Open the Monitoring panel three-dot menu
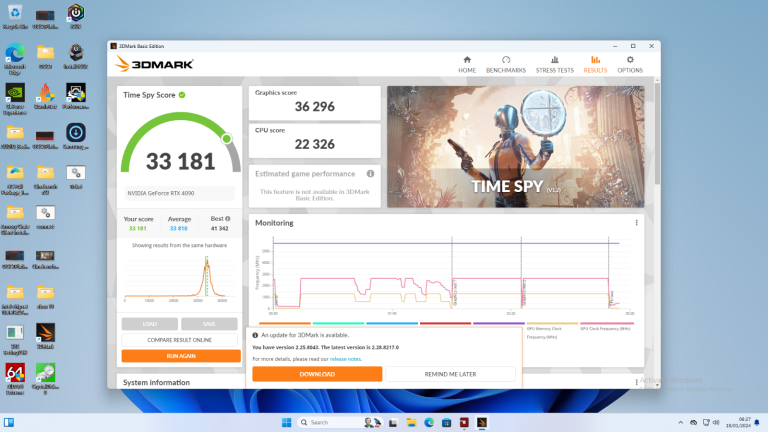 [x=636, y=223]
